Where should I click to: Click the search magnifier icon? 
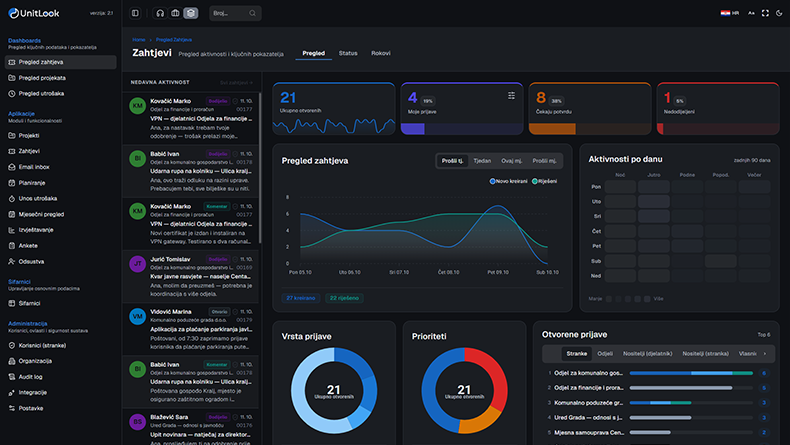point(252,13)
